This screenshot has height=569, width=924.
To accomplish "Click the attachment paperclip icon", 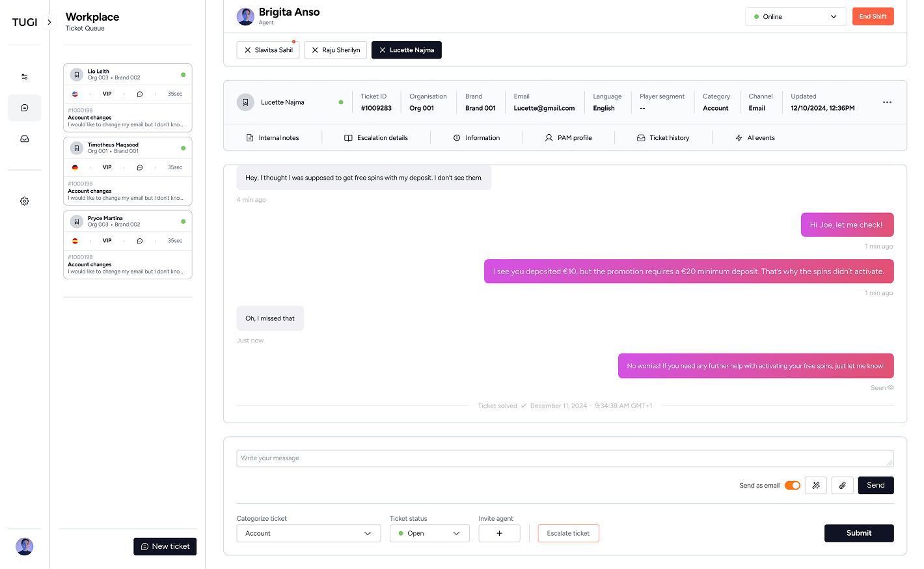I will click(842, 486).
